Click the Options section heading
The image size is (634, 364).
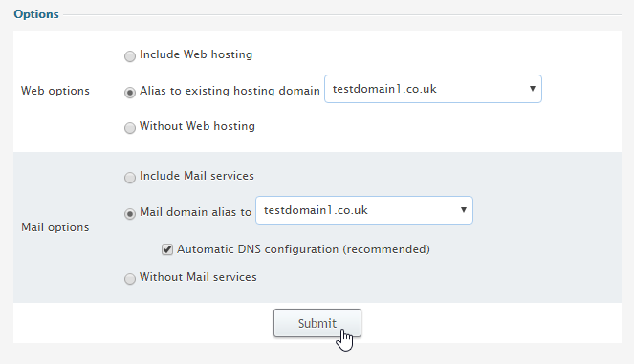(36, 14)
